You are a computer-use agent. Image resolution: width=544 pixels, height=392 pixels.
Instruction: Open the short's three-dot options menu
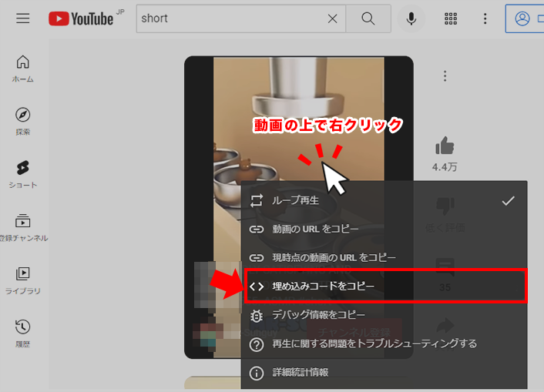445,76
